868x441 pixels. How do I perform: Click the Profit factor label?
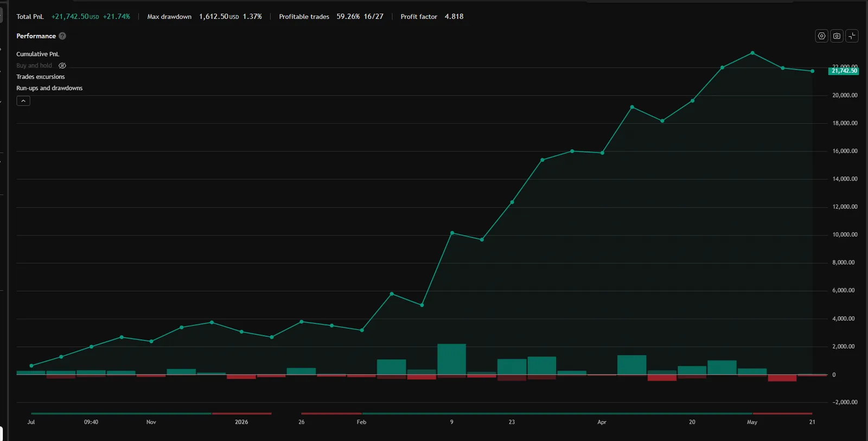pyautogui.click(x=419, y=17)
